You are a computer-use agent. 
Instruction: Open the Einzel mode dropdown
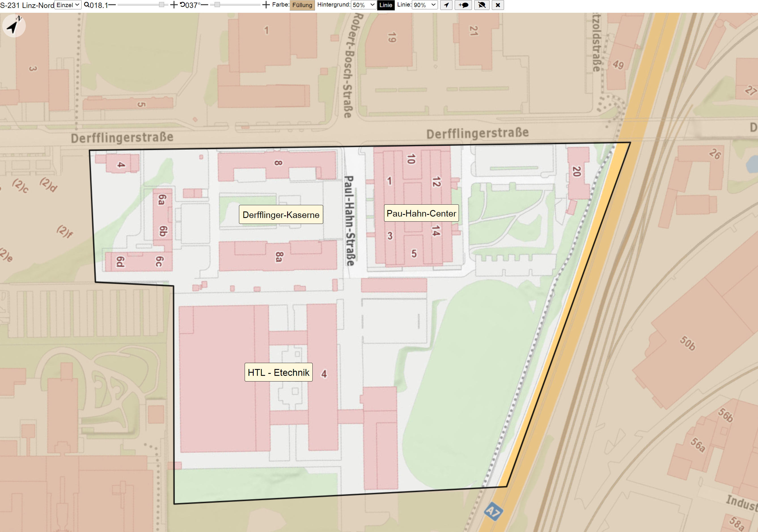68,5
